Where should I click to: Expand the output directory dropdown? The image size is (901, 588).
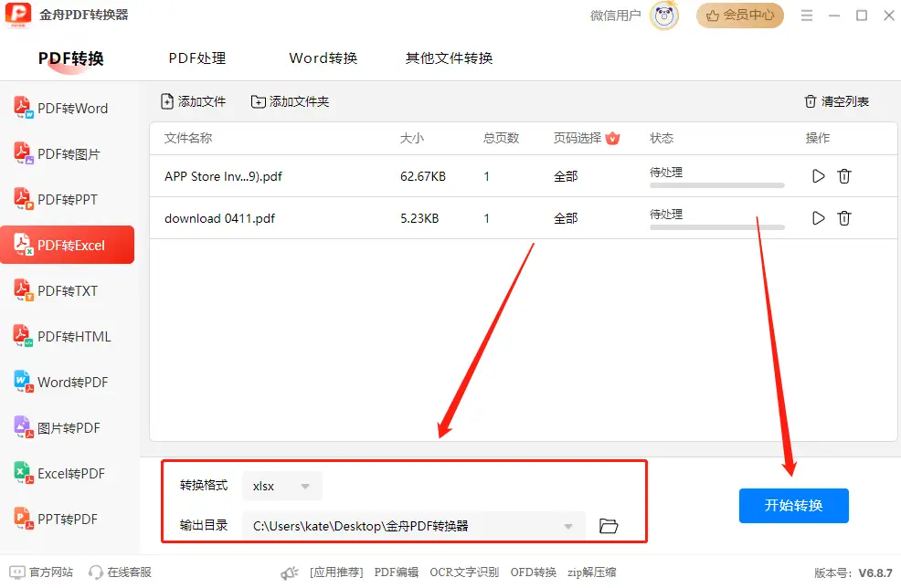[x=568, y=525]
